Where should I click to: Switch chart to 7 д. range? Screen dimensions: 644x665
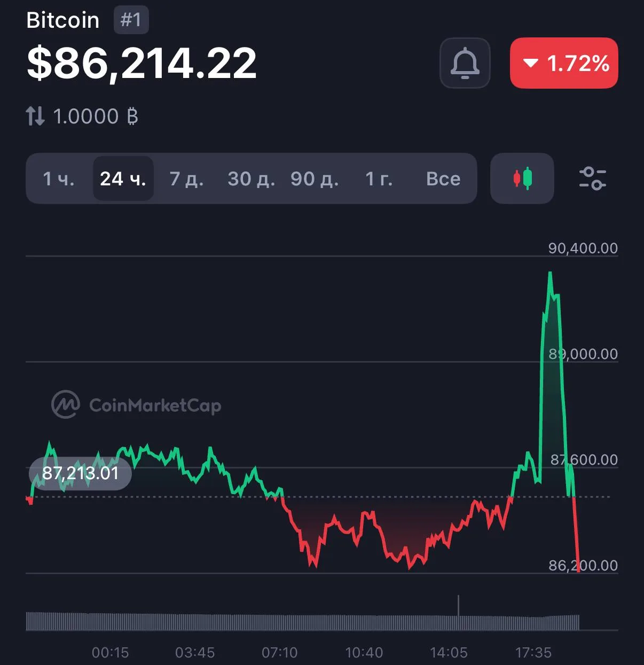[186, 178]
